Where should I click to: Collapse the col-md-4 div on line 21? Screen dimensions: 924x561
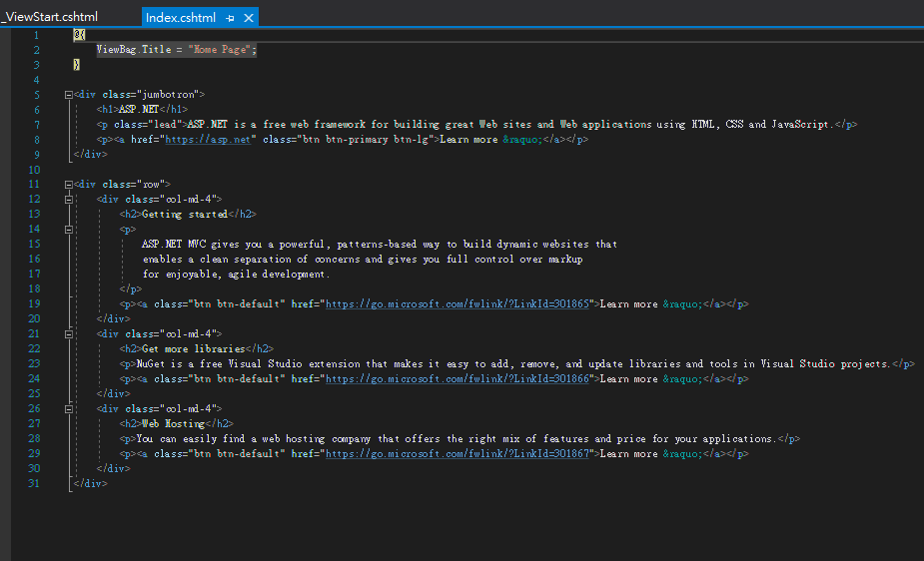click(x=68, y=334)
